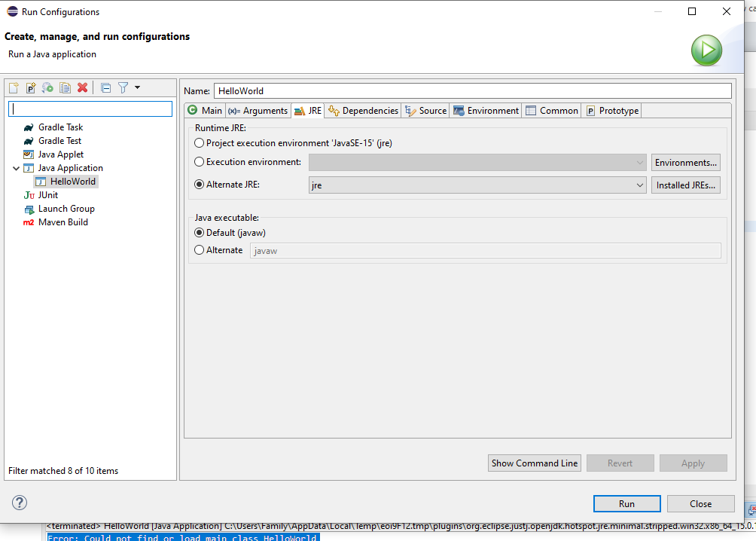Open the filter options dropdown arrow
Screen dimensions: 756x541
pos(137,88)
